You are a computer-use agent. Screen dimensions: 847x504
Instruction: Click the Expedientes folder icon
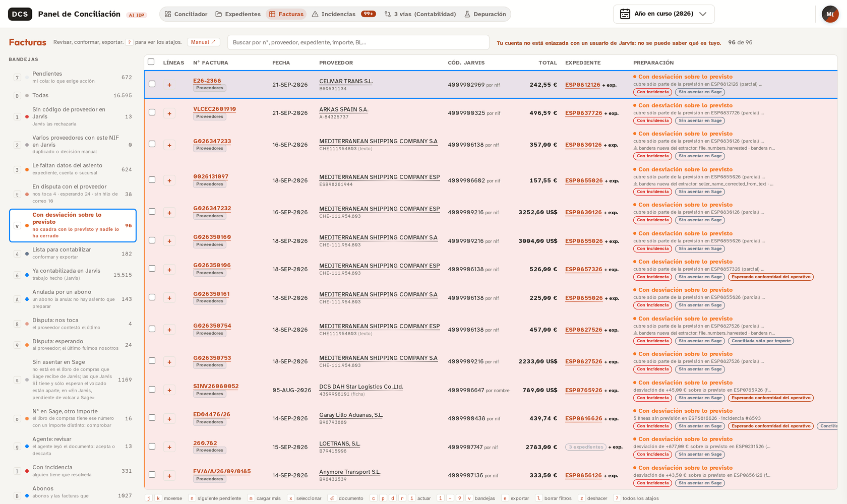click(219, 14)
